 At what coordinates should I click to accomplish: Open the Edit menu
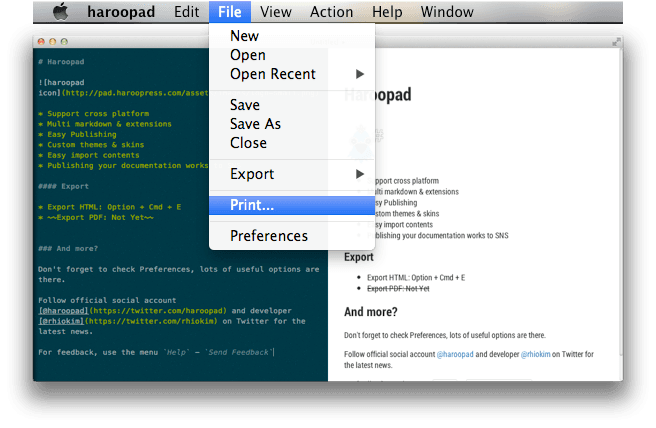[186, 12]
